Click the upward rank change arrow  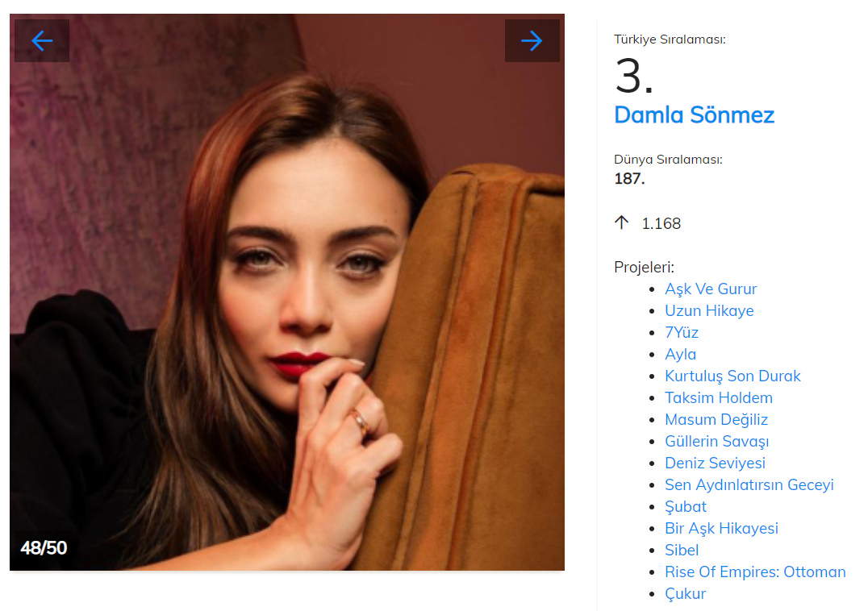coord(621,223)
